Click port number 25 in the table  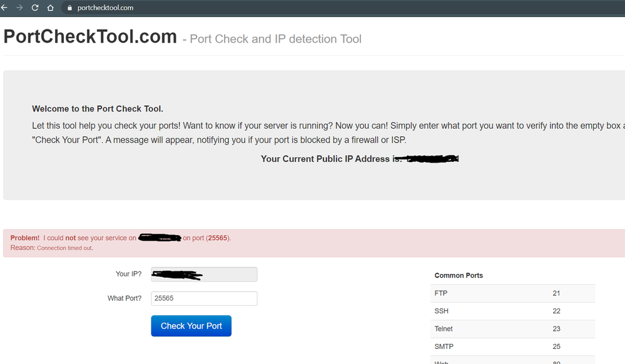(556, 346)
